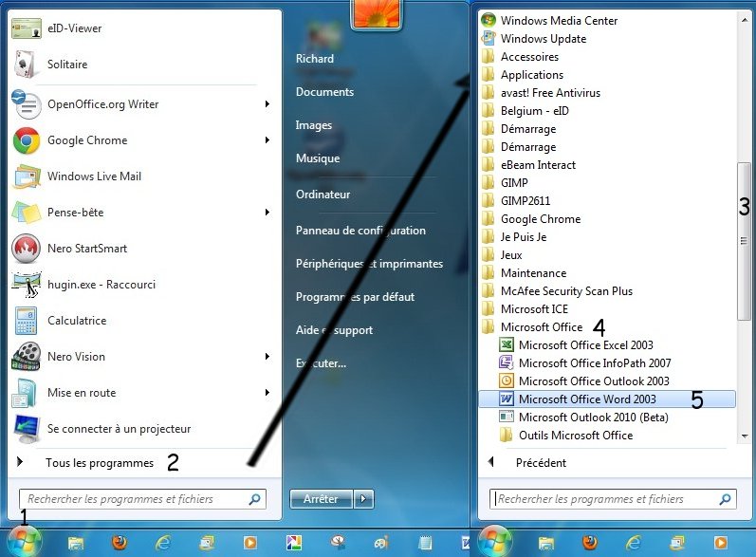Viewport: 756px width, 557px height.
Task: Expand avast! Free Antivirus folder
Action: click(541, 93)
